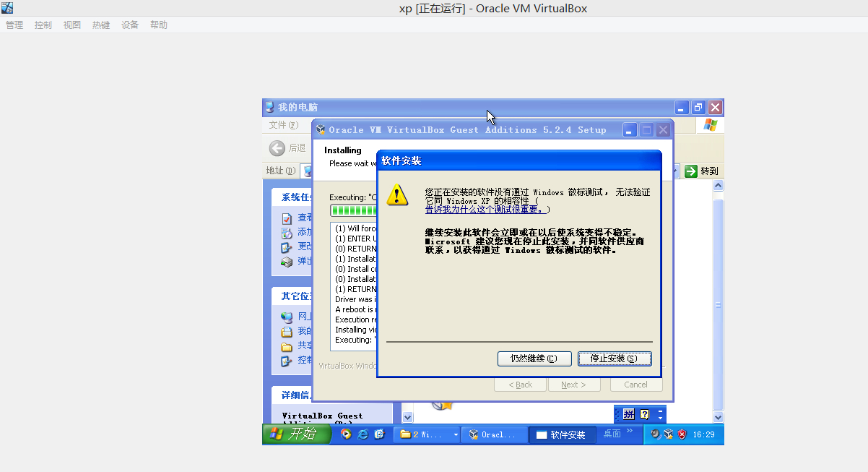This screenshot has width=868, height=472.
Task: Click the language bar help icon
Action: click(644, 414)
